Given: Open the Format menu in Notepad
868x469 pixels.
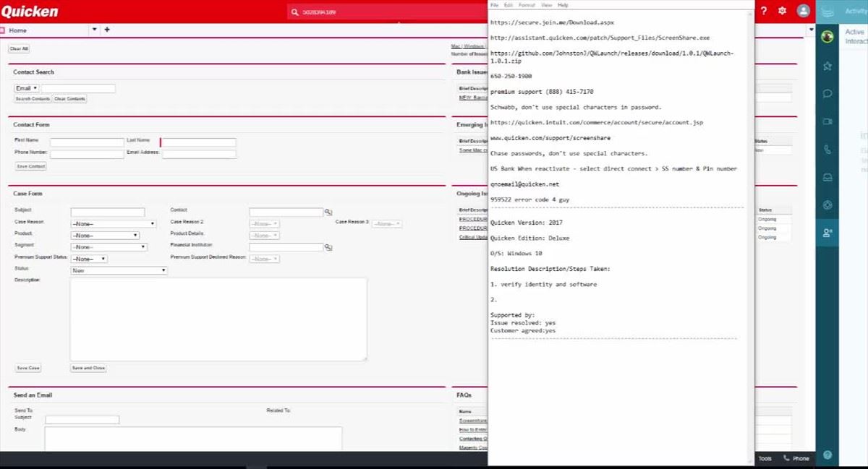Looking at the screenshot, I should click(x=527, y=5).
